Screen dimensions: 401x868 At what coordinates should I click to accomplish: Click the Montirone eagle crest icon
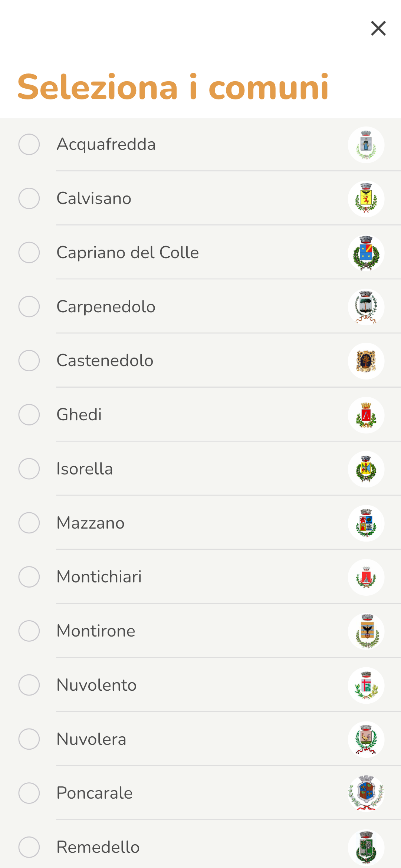click(366, 631)
